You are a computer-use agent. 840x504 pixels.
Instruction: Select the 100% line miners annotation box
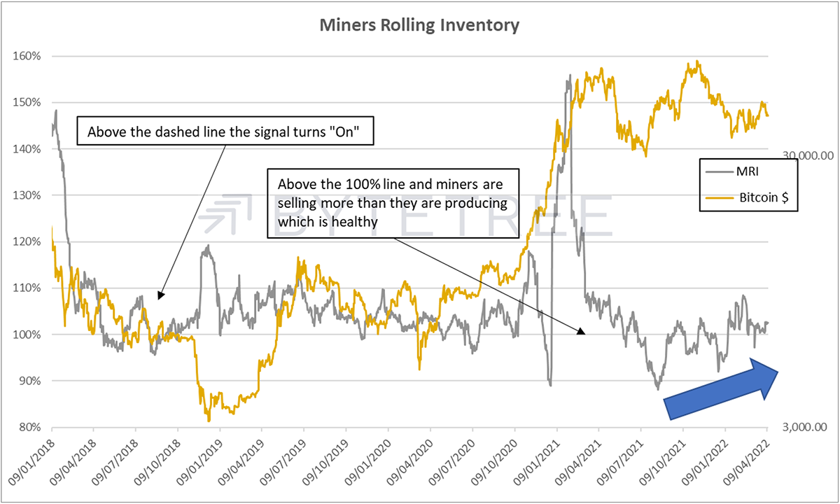pyautogui.click(x=394, y=202)
